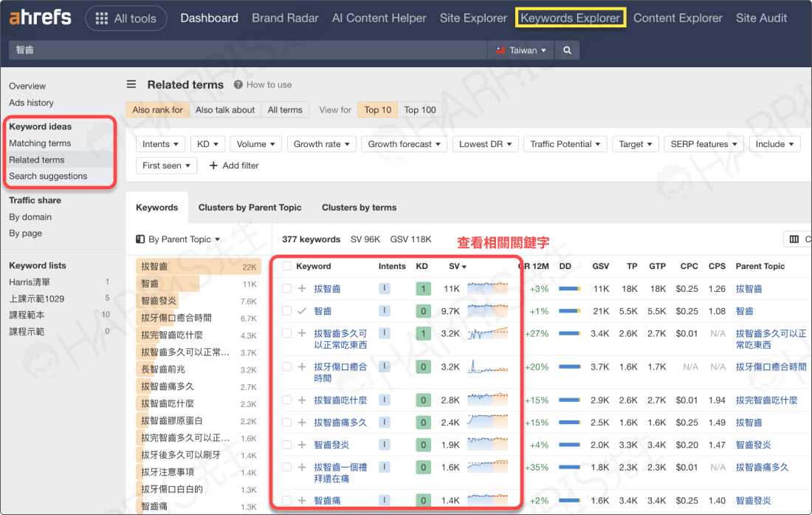The width and height of the screenshot is (812, 515).
Task: Click plus icon for 智齒發炎 row
Action: tap(302, 445)
